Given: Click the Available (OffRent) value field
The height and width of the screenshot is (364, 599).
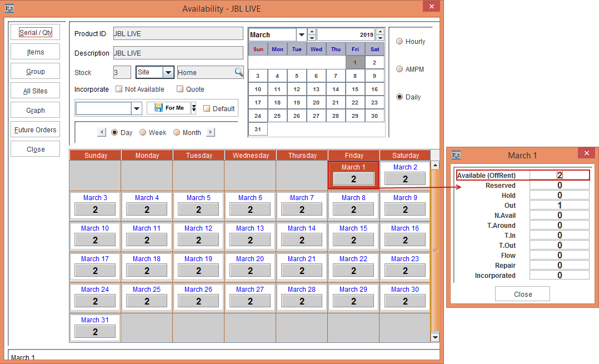Looking at the screenshot, I should pyautogui.click(x=559, y=175).
